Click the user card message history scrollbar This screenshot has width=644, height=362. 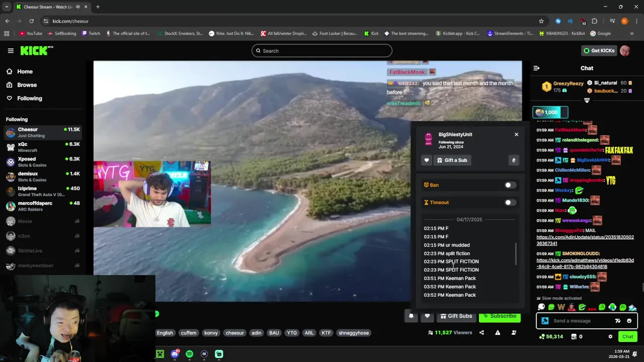coord(516,254)
